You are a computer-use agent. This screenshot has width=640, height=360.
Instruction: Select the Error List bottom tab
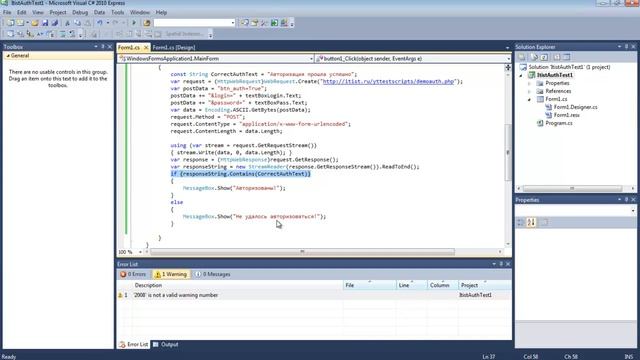click(133, 344)
